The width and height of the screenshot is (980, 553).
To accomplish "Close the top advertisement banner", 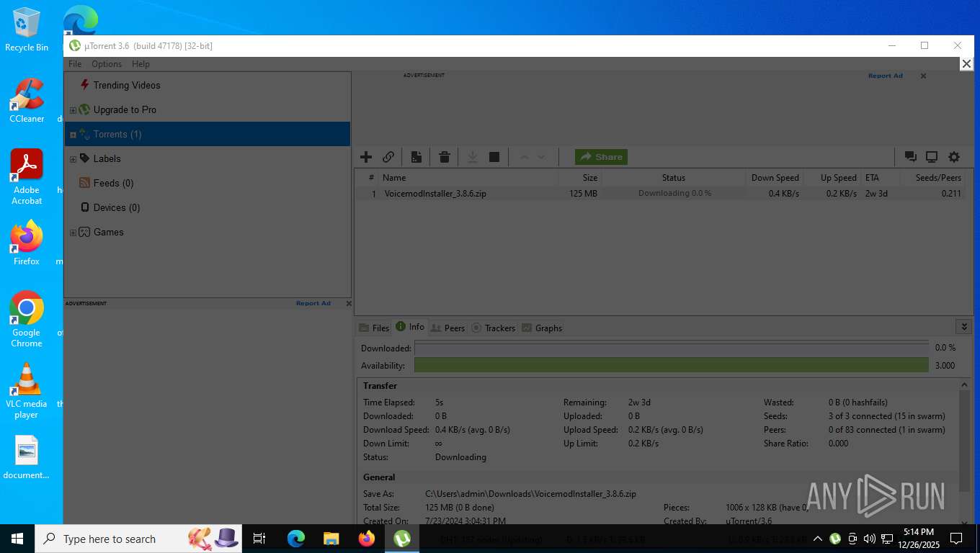I will tap(923, 76).
